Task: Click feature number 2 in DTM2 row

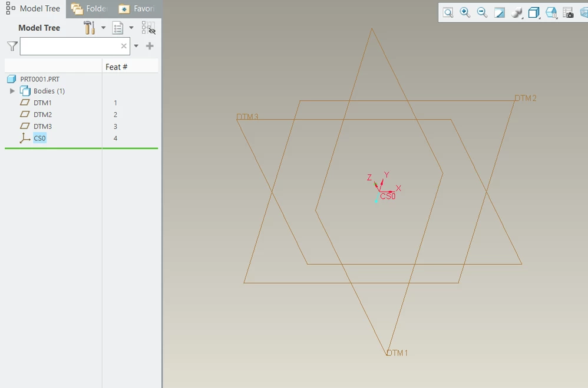Action: (115, 114)
